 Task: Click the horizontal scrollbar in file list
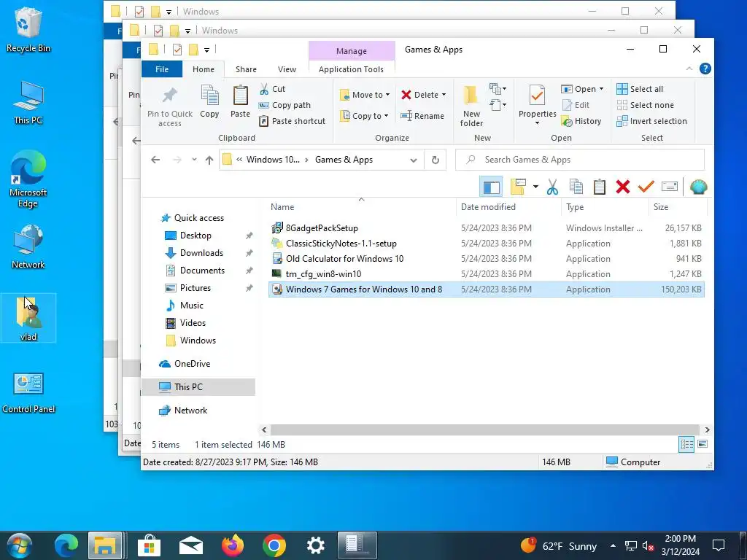click(x=485, y=429)
